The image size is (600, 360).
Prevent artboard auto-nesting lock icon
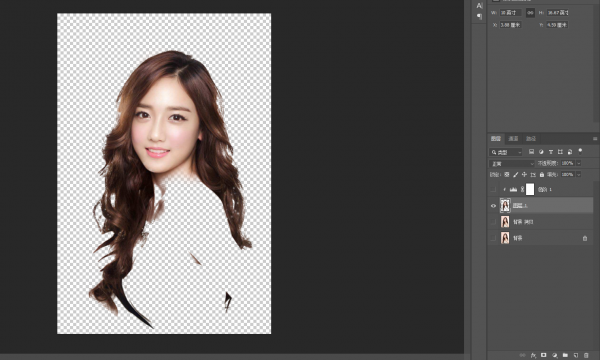[533, 174]
